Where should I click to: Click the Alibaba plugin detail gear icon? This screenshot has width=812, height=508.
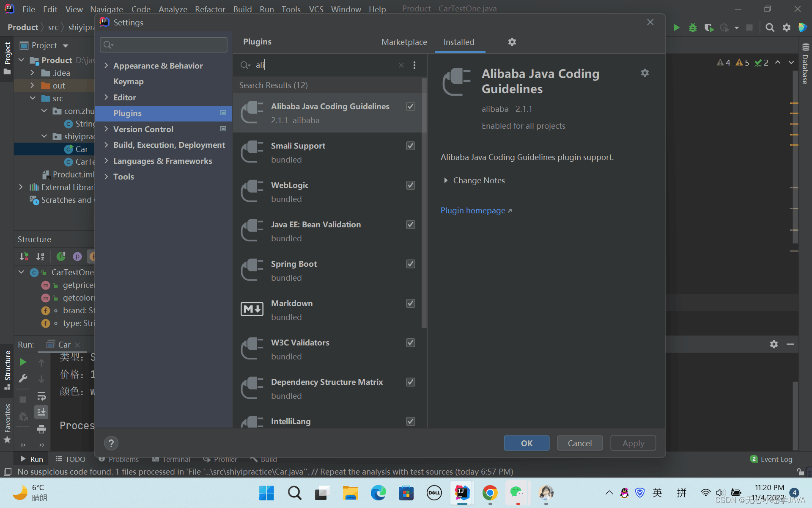645,73
